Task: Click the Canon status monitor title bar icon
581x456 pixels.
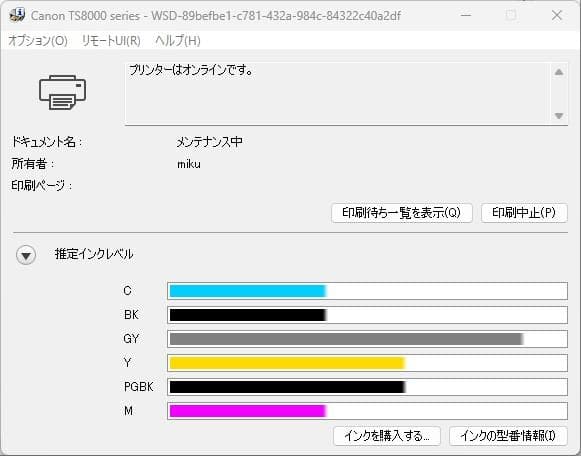Action: point(17,15)
